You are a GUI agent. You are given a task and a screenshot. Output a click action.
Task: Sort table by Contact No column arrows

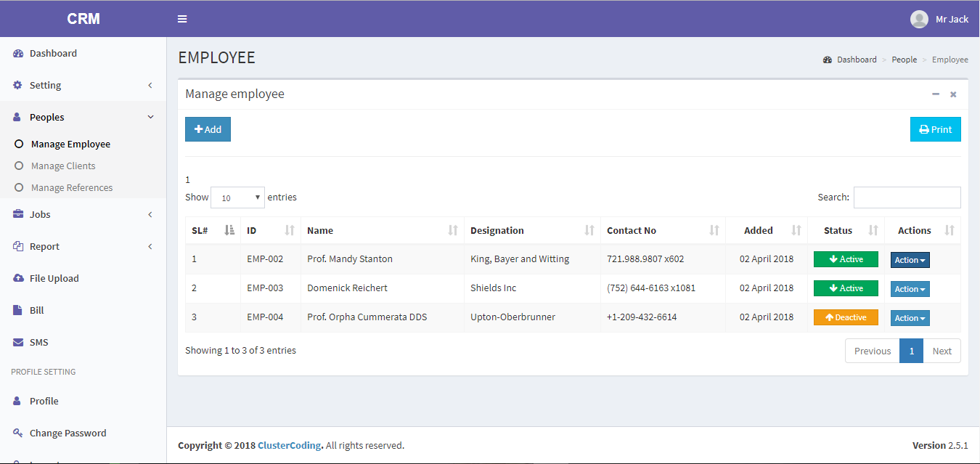coord(714,231)
